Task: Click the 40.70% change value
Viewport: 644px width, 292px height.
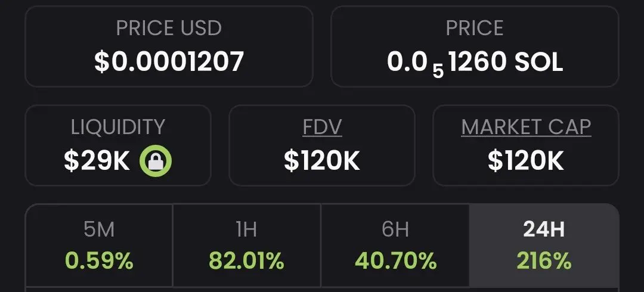Action: pyautogui.click(x=395, y=261)
